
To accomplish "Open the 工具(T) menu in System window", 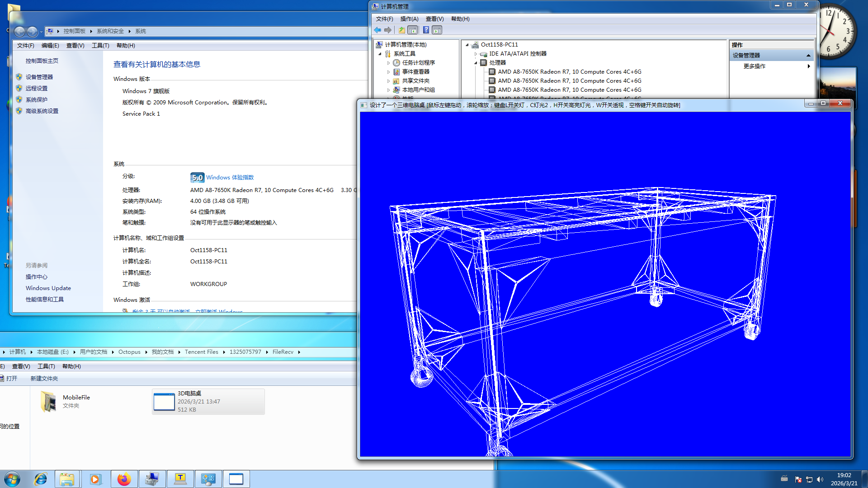I will pyautogui.click(x=100, y=46).
